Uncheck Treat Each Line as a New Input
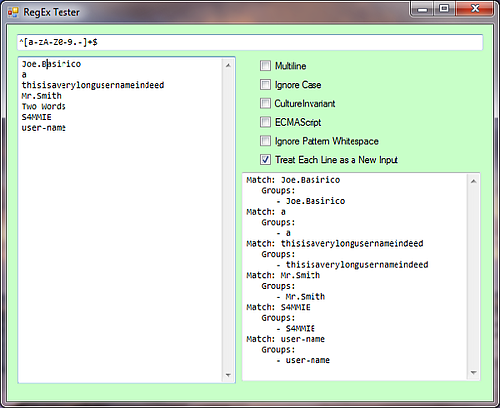500x408 pixels. (265, 160)
